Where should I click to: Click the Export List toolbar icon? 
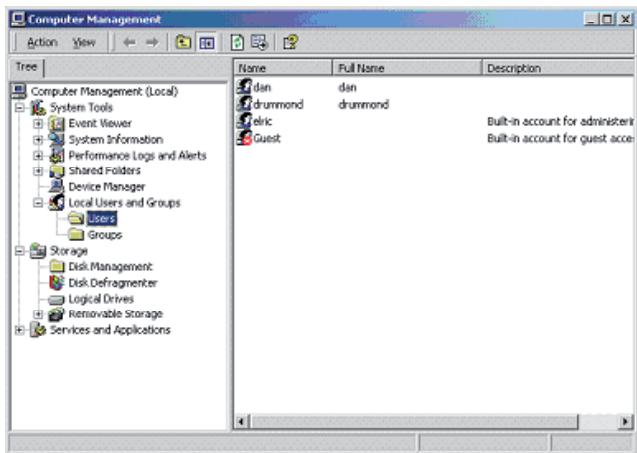click(x=259, y=42)
